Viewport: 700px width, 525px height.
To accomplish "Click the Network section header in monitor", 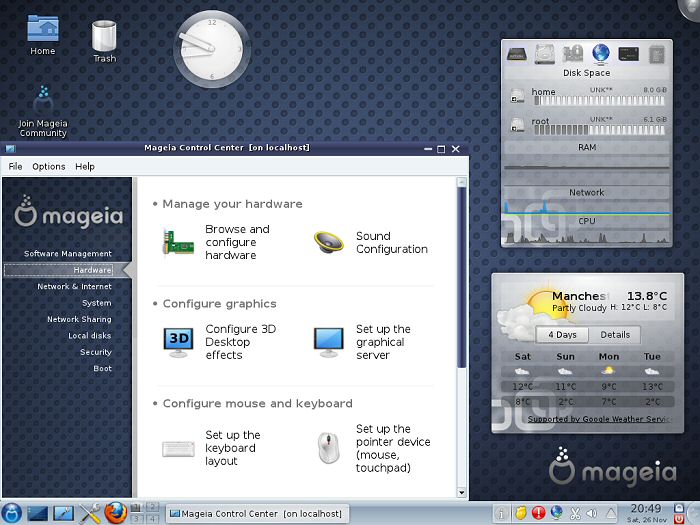I will pos(587,192).
